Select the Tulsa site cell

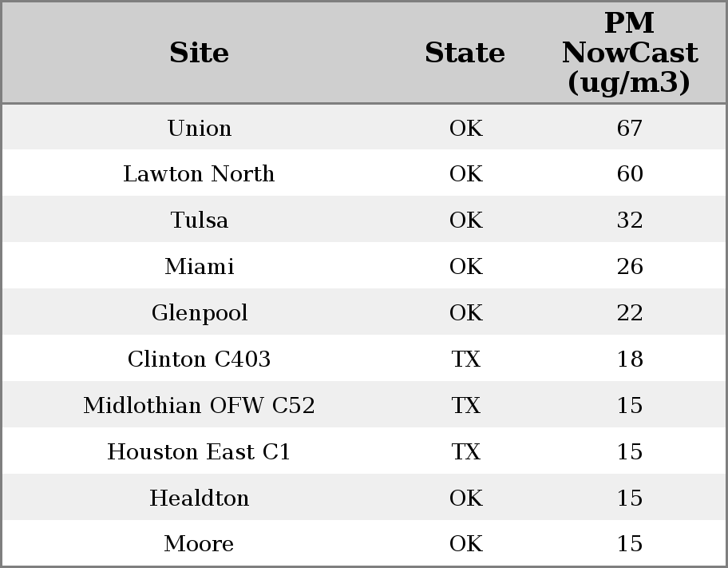coord(200,220)
